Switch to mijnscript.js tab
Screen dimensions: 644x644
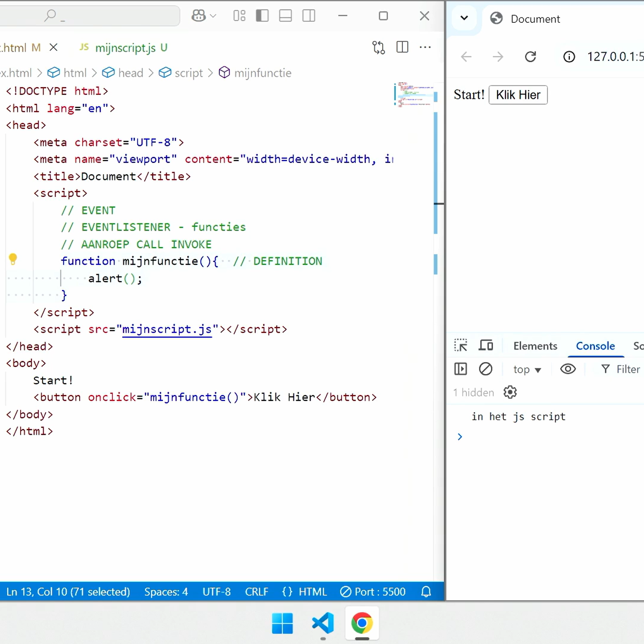[x=125, y=48]
